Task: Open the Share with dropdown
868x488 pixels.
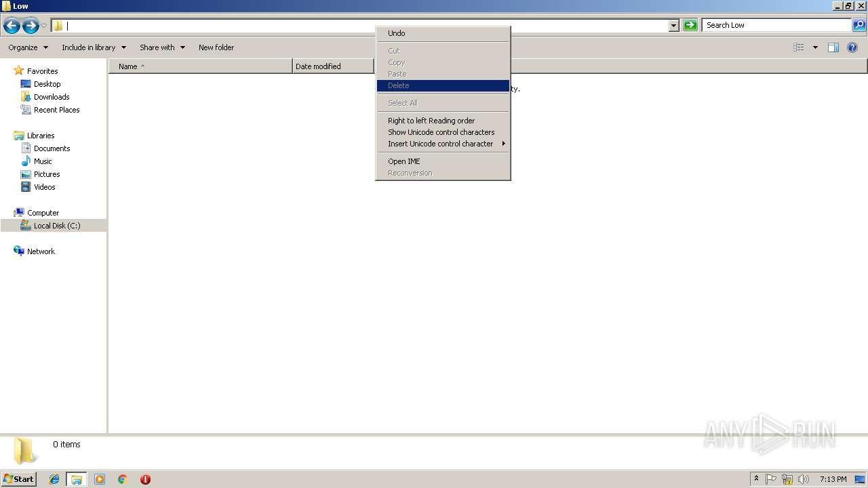Action: pos(162,47)
